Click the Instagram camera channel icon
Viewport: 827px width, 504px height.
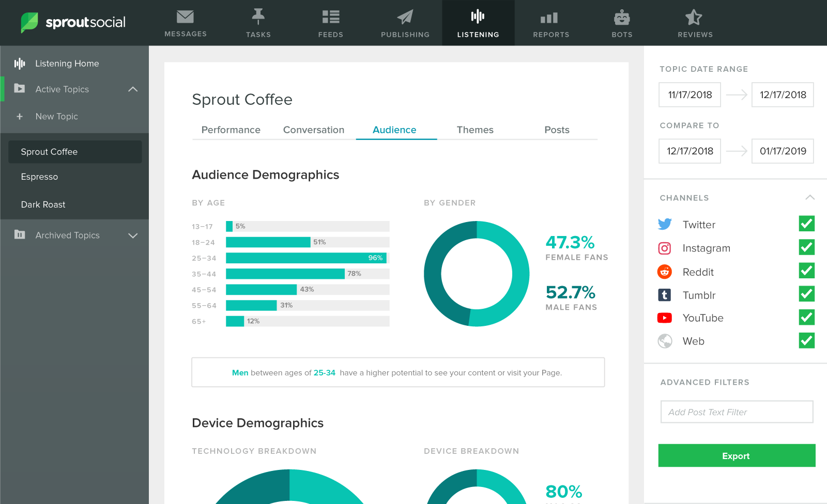(665, 248)
